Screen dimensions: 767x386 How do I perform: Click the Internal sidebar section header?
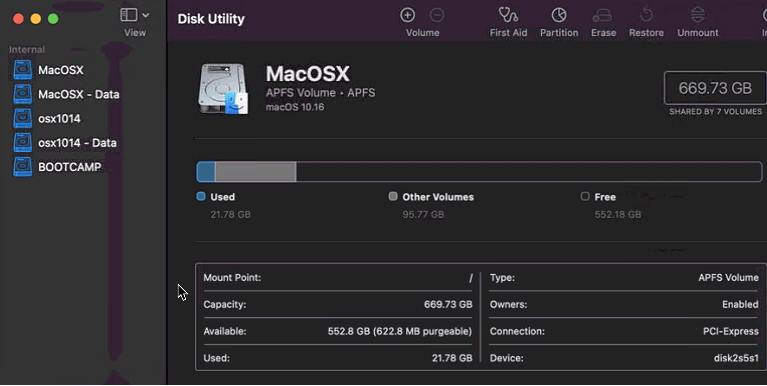[27, 49]
